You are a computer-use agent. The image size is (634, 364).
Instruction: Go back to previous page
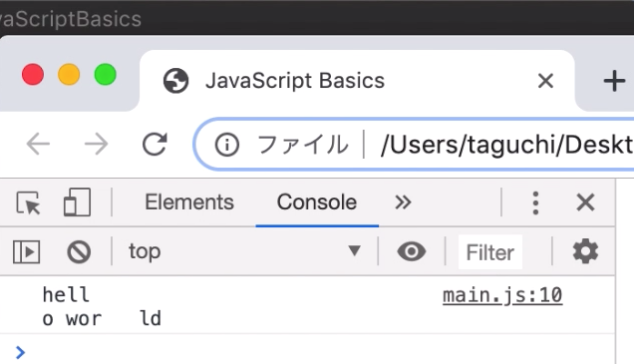pyautogui.click(x=38, y=144)
